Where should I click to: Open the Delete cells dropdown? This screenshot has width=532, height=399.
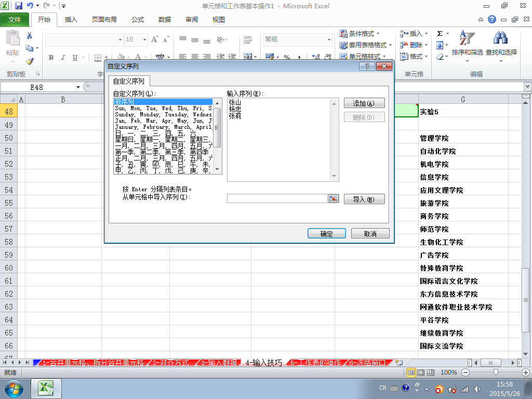[414, 45]
